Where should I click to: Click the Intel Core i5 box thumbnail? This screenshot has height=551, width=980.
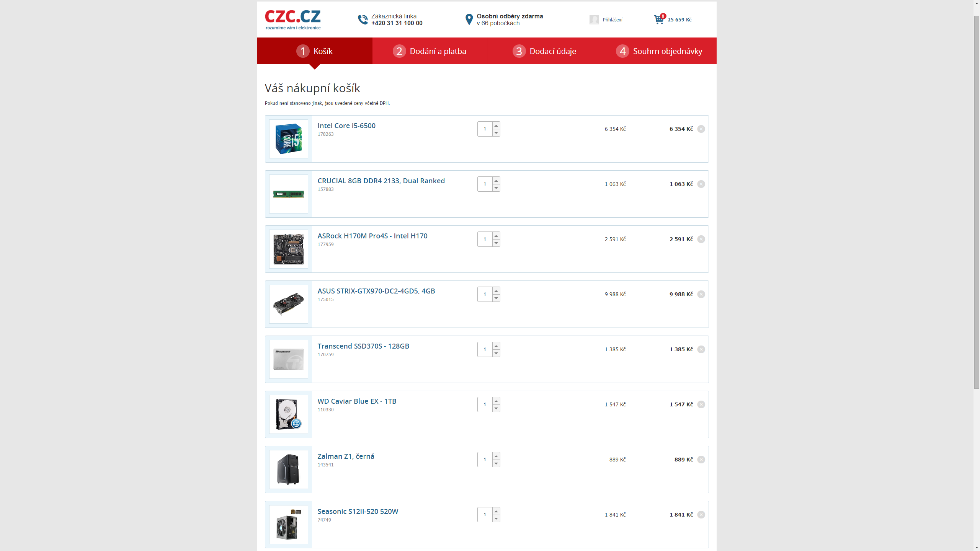pyautogui.click(x=289, y=139)
